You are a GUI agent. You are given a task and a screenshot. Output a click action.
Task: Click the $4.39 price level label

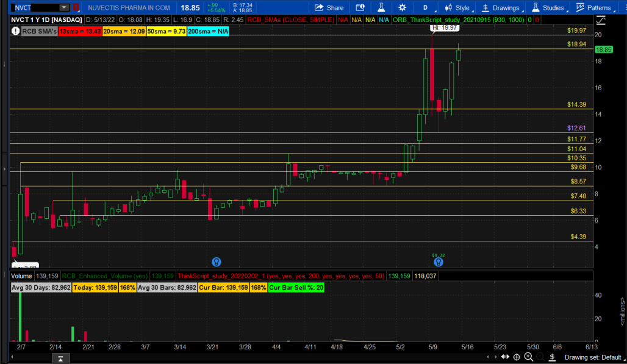[578, 237]
